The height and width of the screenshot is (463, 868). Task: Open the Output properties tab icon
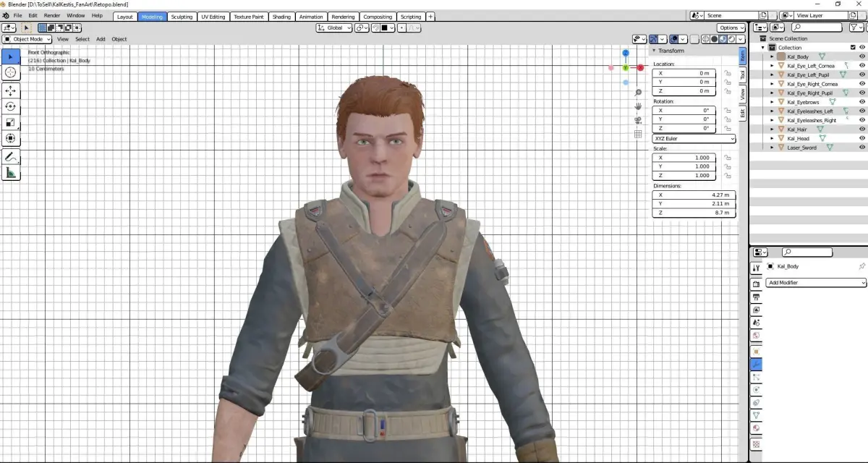coord(756,297)
